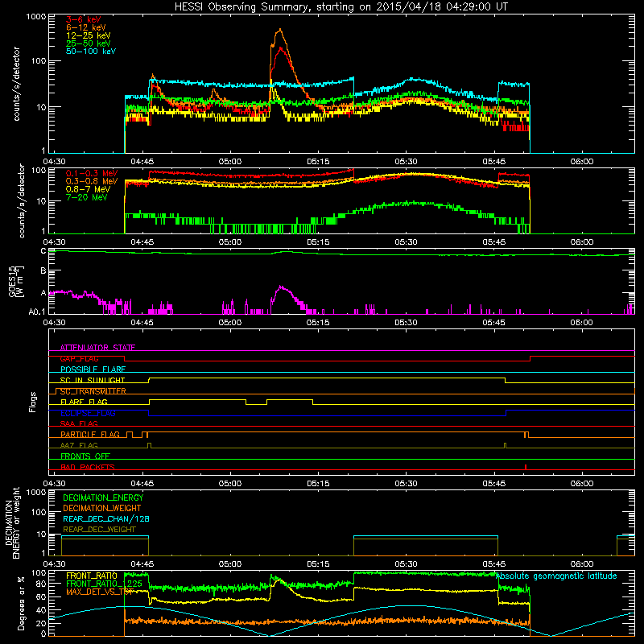Click the yellow FRONT_RATIO legend label

coord(92,576)
